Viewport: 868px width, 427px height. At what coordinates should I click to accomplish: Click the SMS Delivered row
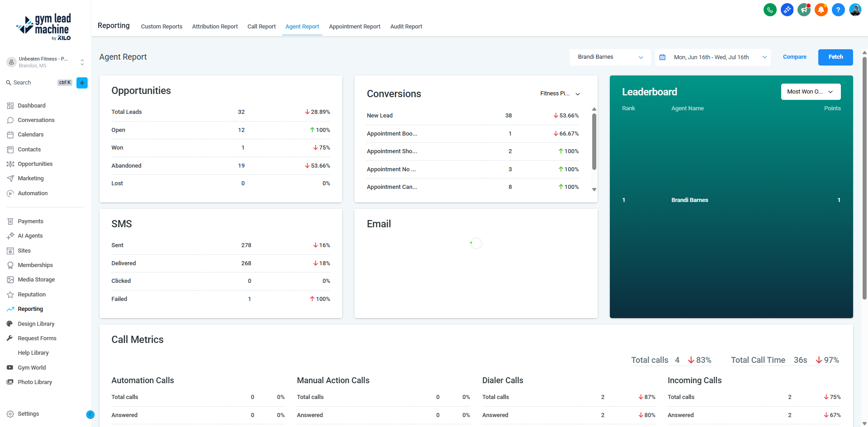pos(221,263)
